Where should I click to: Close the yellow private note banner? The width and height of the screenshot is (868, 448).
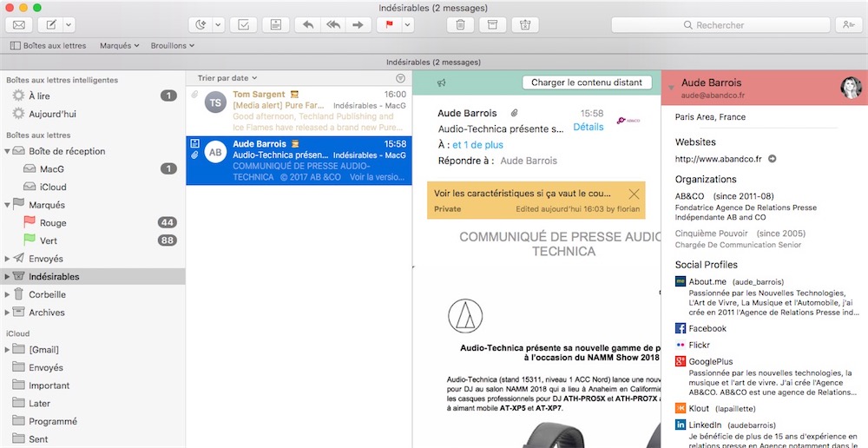pyautogui.click(x=634, y=194)
